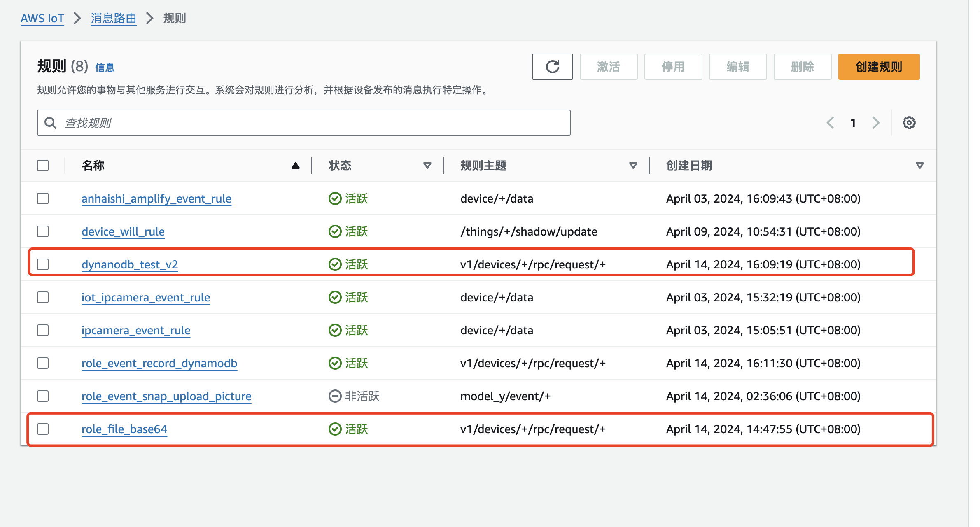This screenshot has height=527, width=980.
Task: Sort by name column ascending arrow
Action: (295, 166)
